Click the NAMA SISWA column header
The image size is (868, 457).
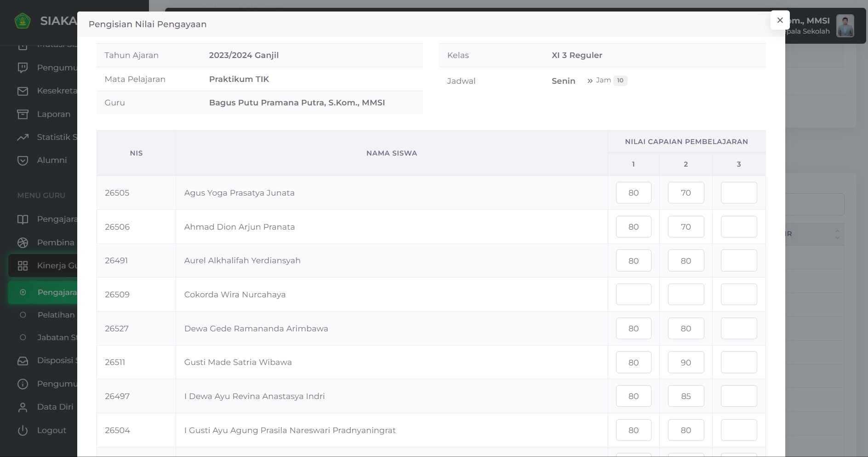(x=392, y=153)
